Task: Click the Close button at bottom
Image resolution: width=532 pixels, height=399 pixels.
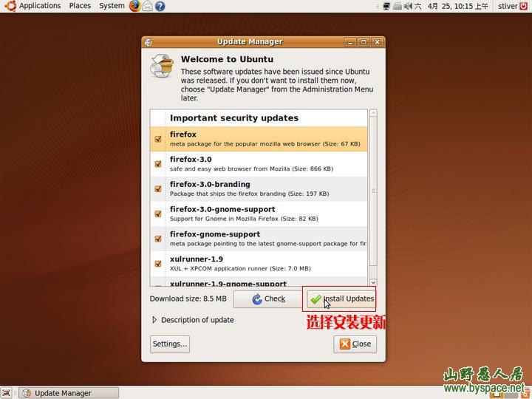Action: click(355, 344)
